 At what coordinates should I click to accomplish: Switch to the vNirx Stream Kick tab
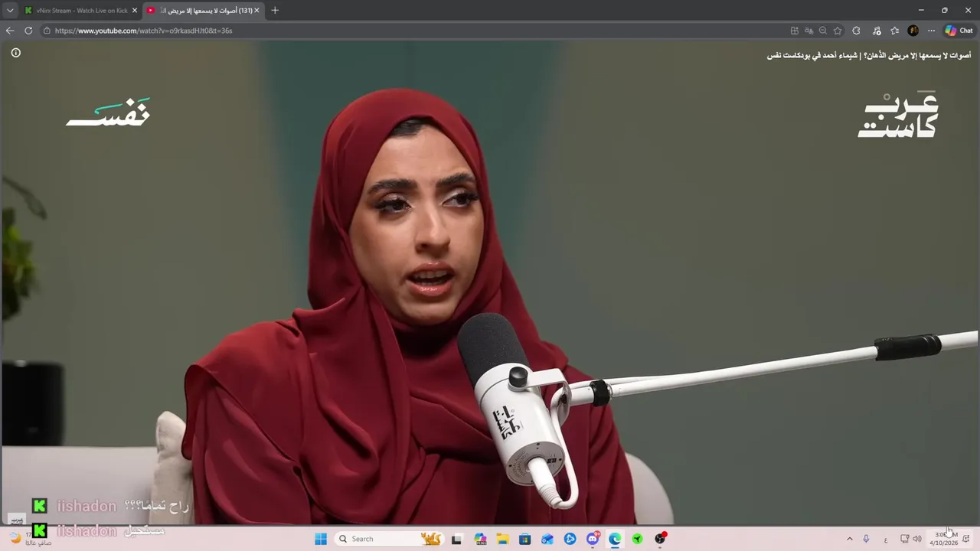pyautogui.click(x=80, y=11)
